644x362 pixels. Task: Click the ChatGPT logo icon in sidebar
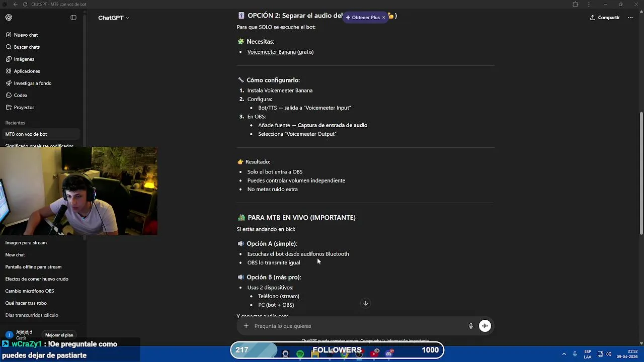tap(9, 18)
